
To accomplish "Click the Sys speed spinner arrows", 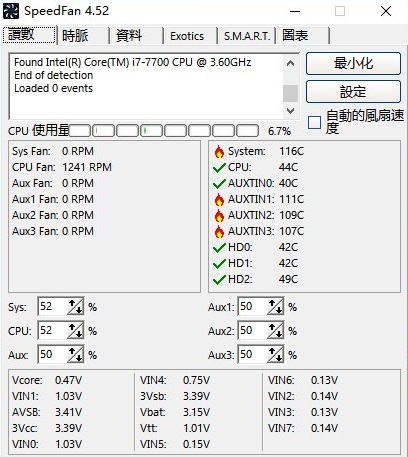I will [76, 306].
